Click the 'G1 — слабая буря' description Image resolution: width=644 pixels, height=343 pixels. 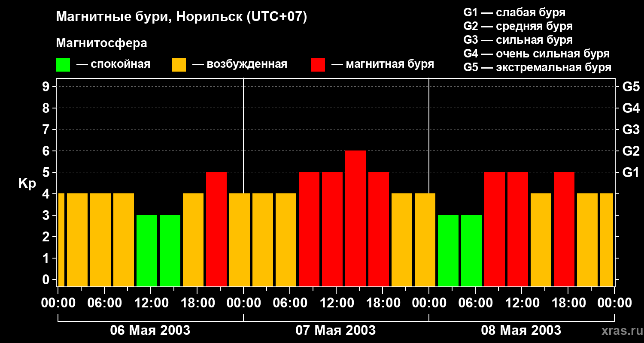[x=514, y=12]
